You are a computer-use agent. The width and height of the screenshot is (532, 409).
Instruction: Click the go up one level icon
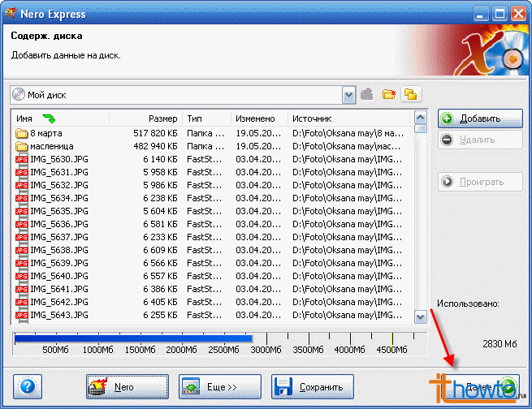pos(367,94)
